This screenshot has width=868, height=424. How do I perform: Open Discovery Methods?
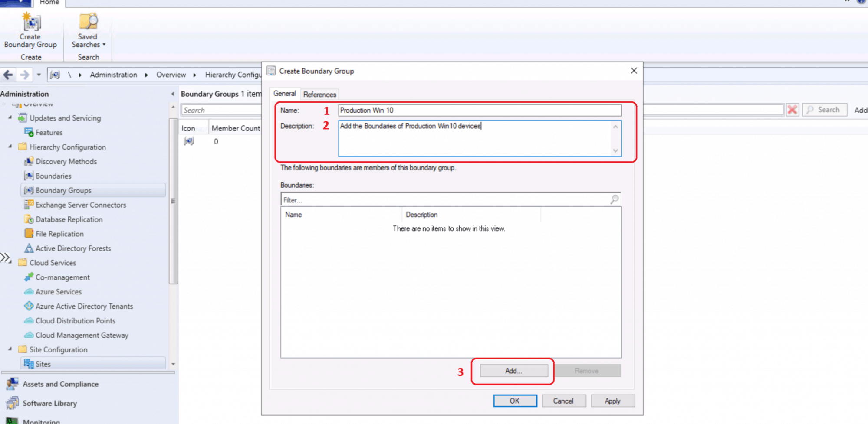click(x=66, y=161)
